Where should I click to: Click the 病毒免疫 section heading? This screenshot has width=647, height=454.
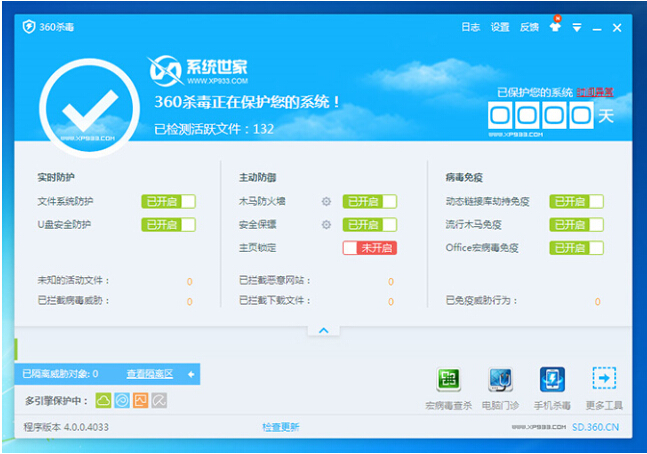tap(464, 177)
